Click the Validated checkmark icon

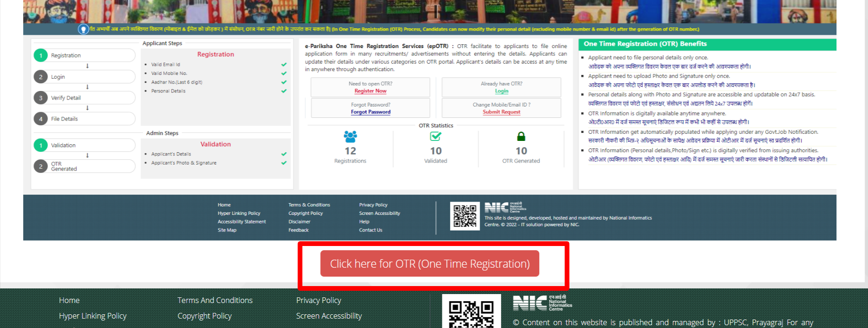(435, 137)
